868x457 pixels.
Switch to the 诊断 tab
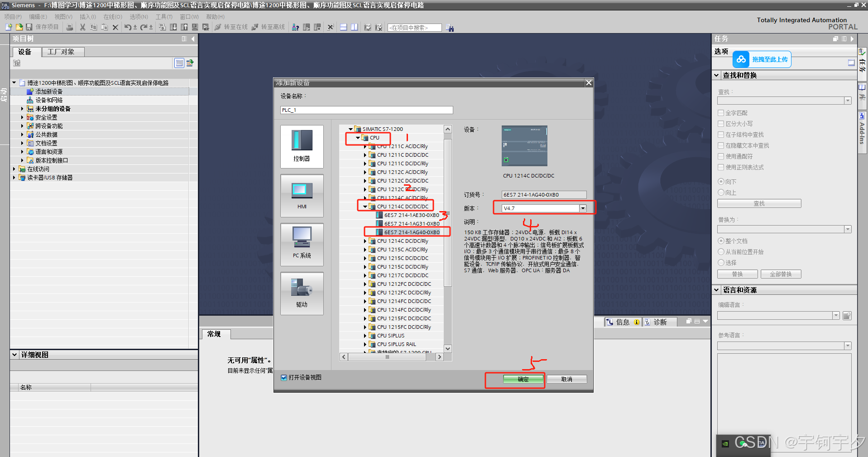click(660, 322)
